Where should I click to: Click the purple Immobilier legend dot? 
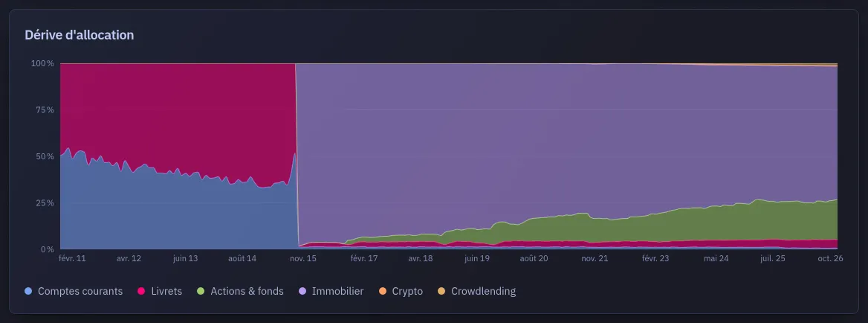pos(302,291)
